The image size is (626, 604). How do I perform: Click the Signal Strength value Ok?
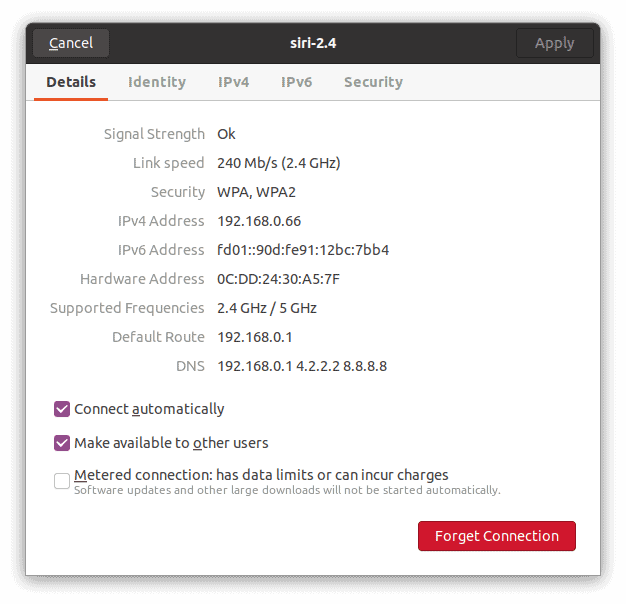pos(226,134)
